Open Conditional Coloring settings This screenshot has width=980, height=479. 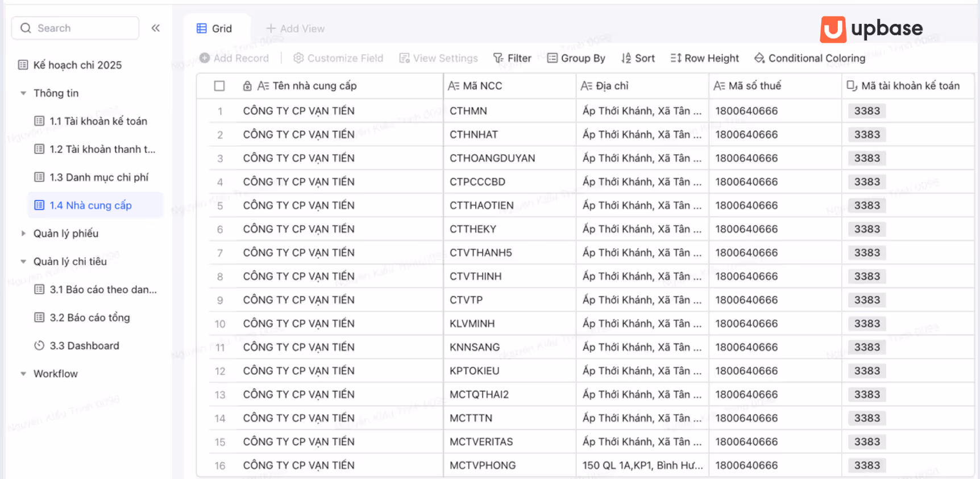[809, 58]
